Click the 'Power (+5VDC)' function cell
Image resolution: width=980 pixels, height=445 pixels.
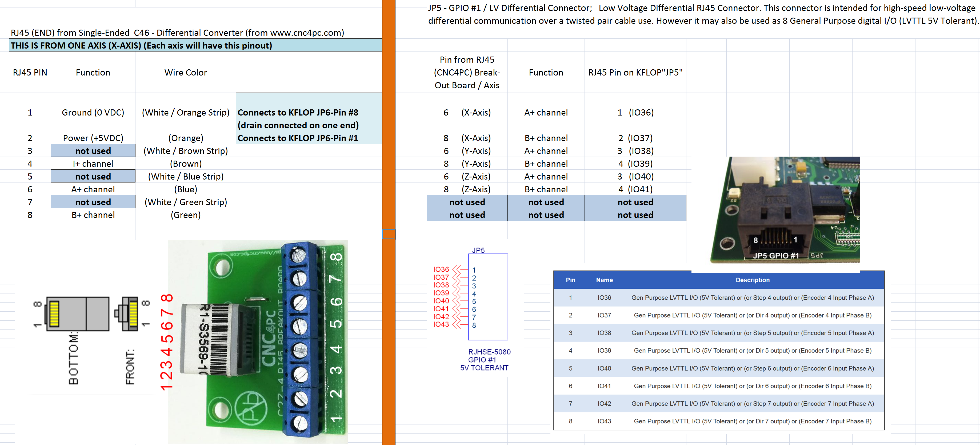[93, 138]
